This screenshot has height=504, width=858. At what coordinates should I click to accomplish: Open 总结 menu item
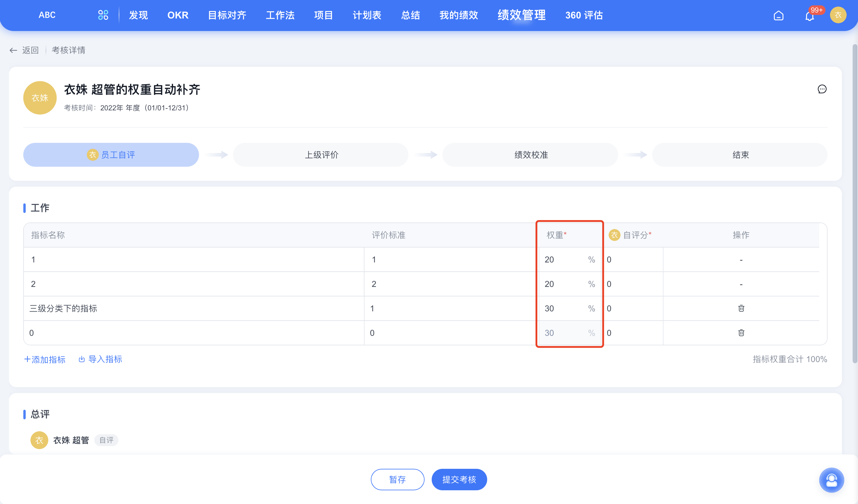[410, 15]
